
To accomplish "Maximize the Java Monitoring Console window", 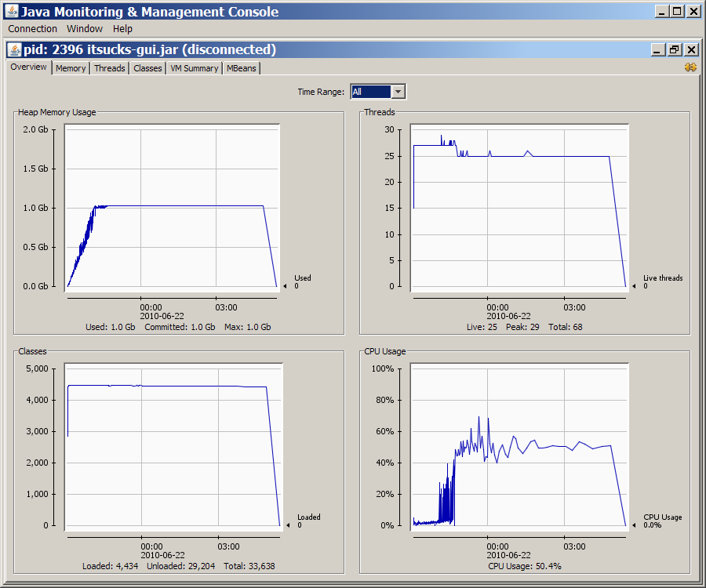I will 677,11.
